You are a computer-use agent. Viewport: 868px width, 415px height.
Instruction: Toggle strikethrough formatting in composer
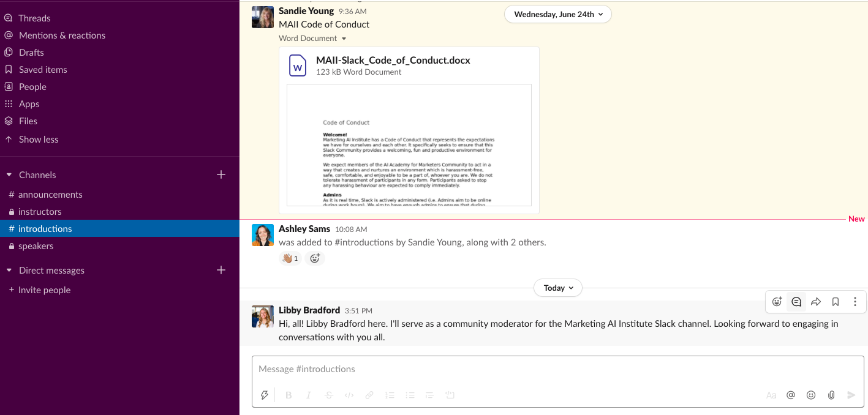[329, 395]
